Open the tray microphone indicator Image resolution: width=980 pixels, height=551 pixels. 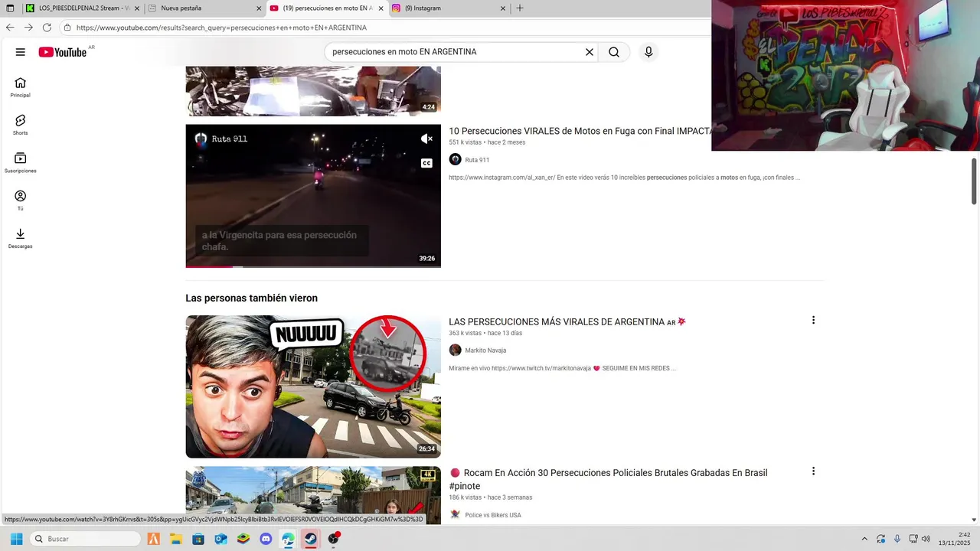point(897,539)
